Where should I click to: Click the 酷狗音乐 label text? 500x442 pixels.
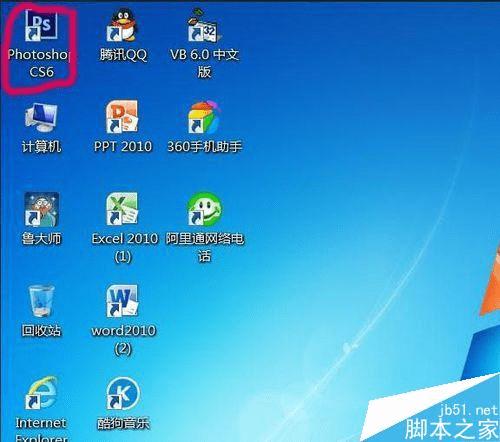click(123, 423)
